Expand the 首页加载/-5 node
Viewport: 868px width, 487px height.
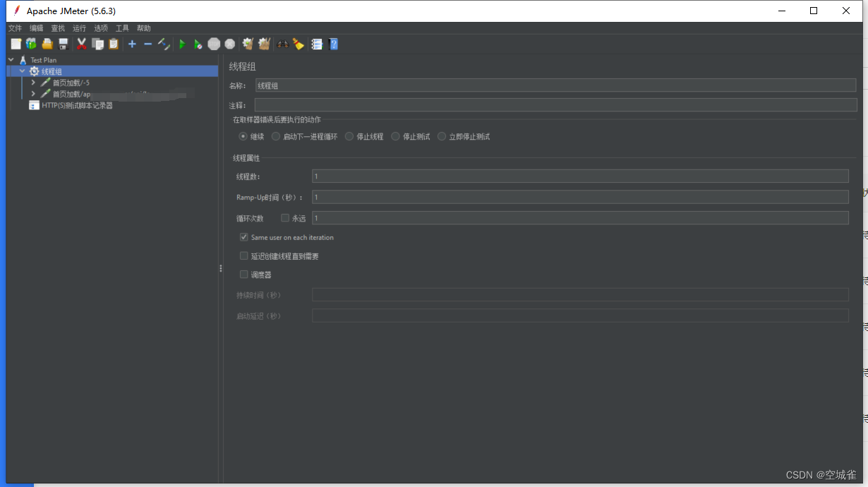[x=33, y=83]
